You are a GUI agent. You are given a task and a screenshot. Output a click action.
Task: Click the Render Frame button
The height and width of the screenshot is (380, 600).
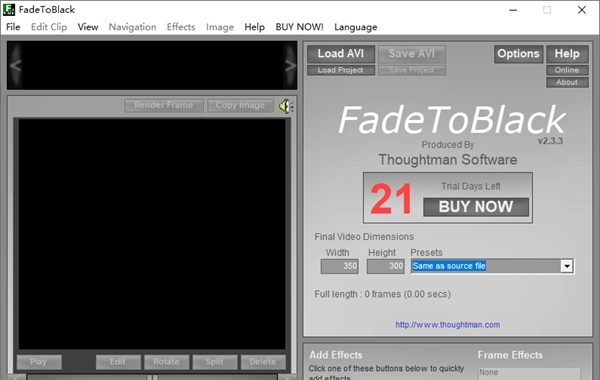point(164,105)
